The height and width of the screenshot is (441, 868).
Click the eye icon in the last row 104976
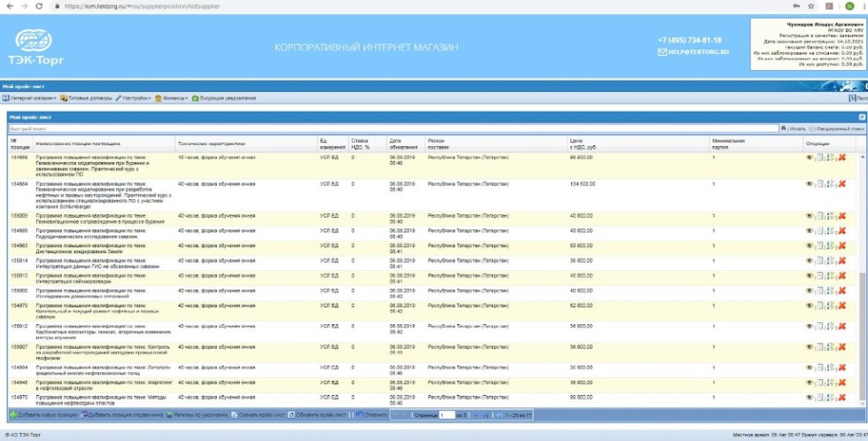coord(809,398)
